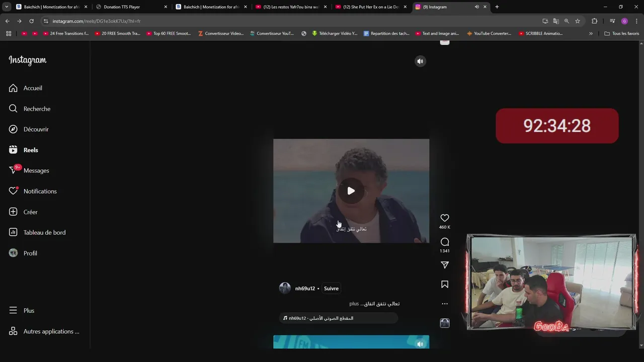Image resolution: width=644 pixels, height=362 pixels.
Task: Open Notifications heart panel
Action: (x=33, y=191)
